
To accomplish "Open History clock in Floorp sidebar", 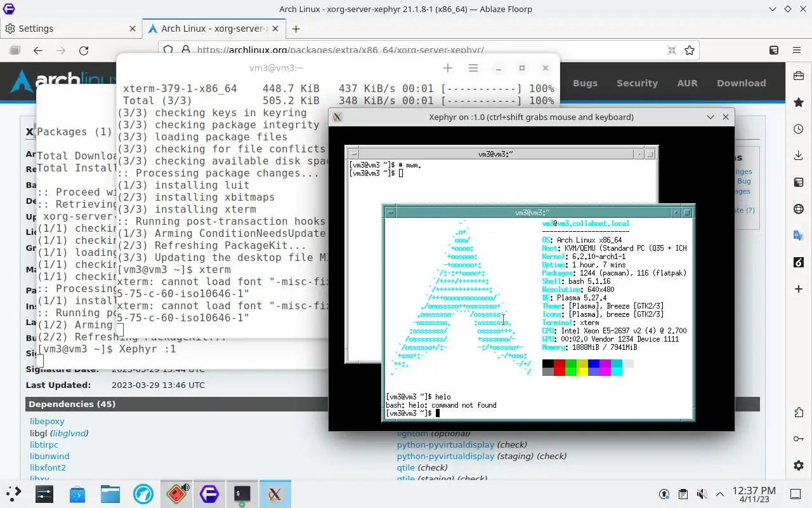I will coord(799,129).
